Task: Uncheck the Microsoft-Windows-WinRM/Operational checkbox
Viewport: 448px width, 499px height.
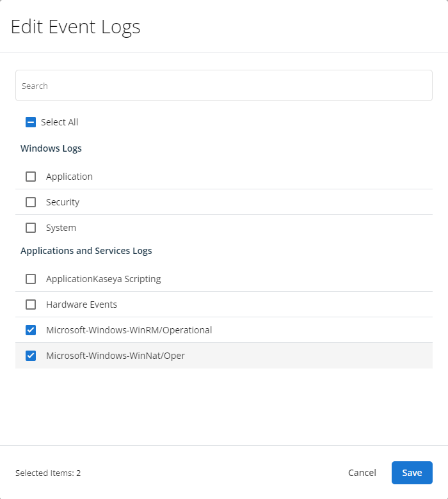Action: click(31, 330)
